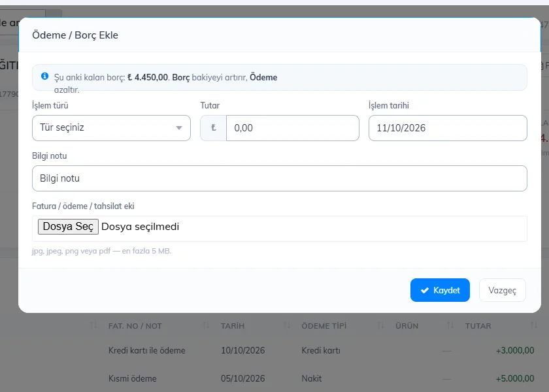Click the sort arrows of the TARİH column
Viewport: 549px width, 392px height.
click(287, 326)
